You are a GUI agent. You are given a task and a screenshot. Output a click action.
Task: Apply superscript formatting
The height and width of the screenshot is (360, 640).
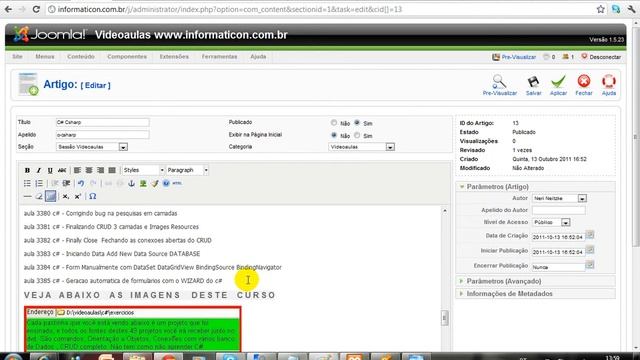pyautogui.click(x=77, y=196)
